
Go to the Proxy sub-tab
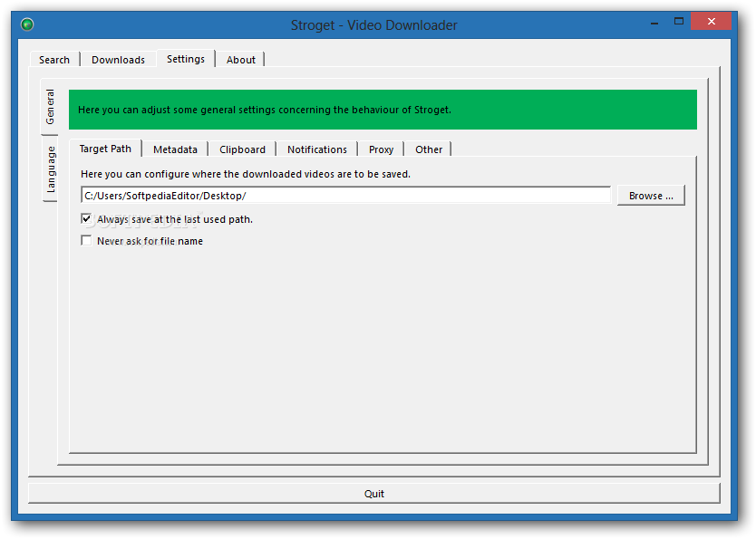pos(381,149)
